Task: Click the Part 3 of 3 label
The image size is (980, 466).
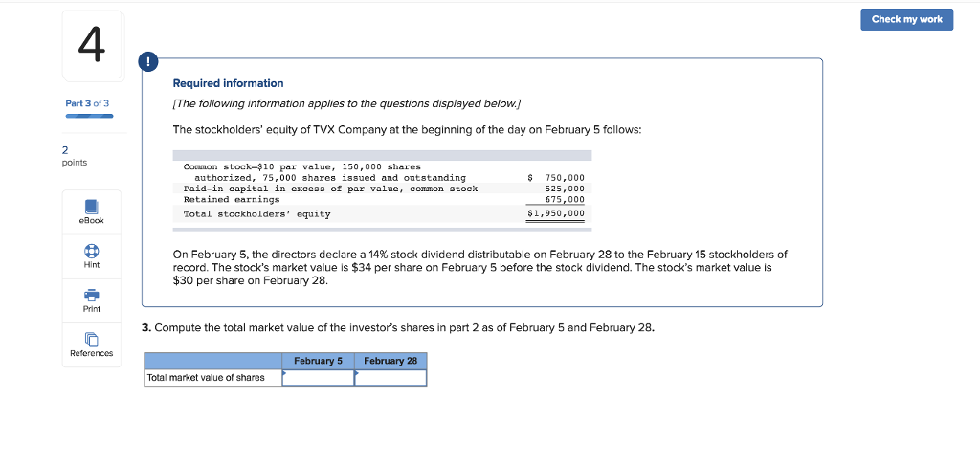Action: 87,103
